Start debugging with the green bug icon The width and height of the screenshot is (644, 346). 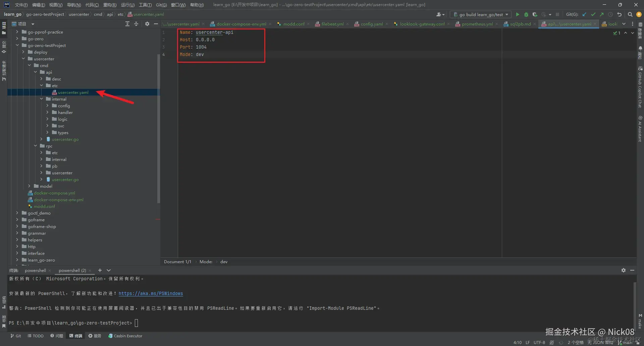(x=526, y=14)
